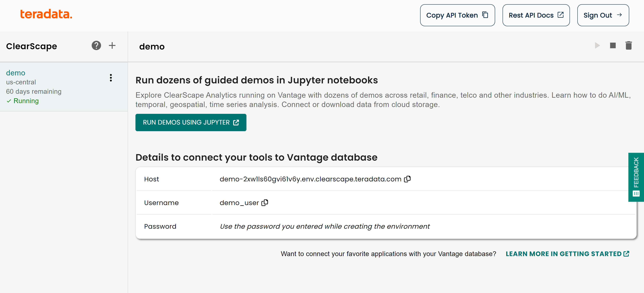Click the Copy API Token icon
Image resolution: width=644 pixels, height=293 pixels.
tap(486, 15)
